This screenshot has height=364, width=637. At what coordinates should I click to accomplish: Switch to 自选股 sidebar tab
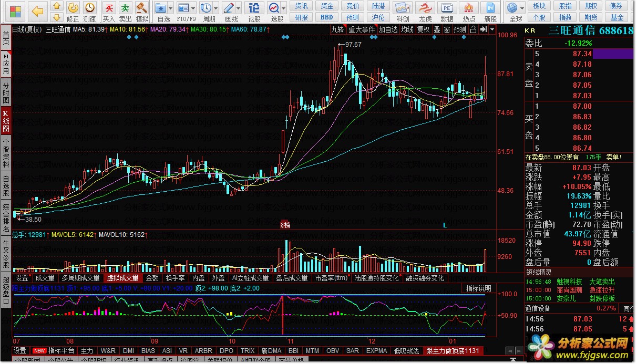point(6,185)
